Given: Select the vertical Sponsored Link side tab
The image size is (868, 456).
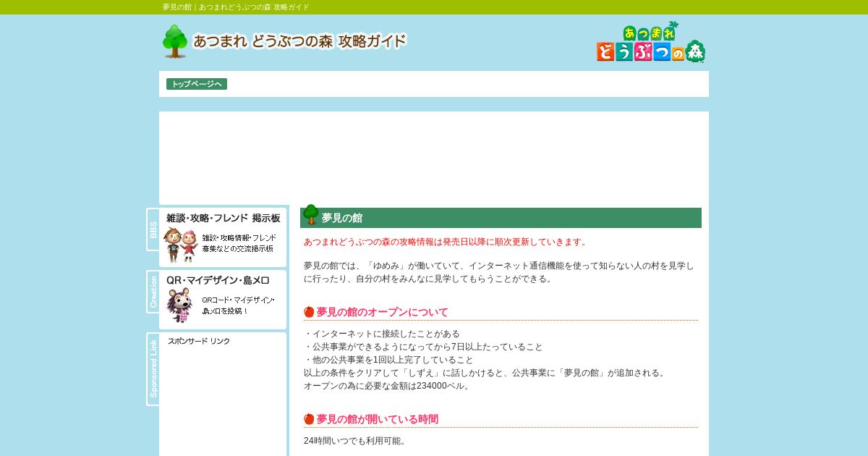Looking at the screenshot, I should tap(153, 369).
